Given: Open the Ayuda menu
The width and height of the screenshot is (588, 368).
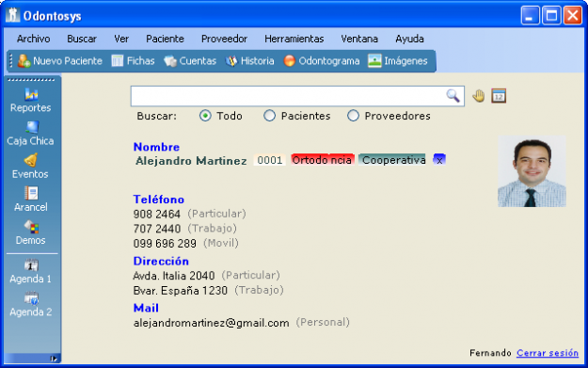Looking at the screenshot, I should coord(409,39).
